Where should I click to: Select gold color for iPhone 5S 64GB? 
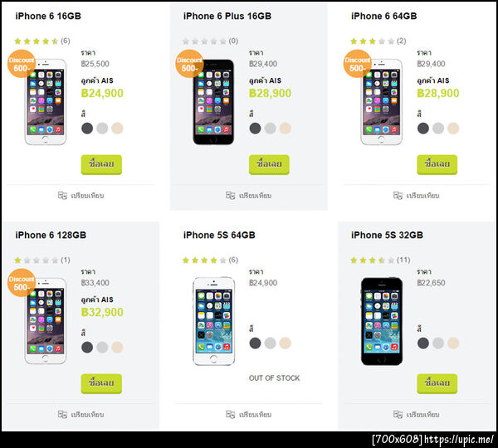click(x=286, y=343)
